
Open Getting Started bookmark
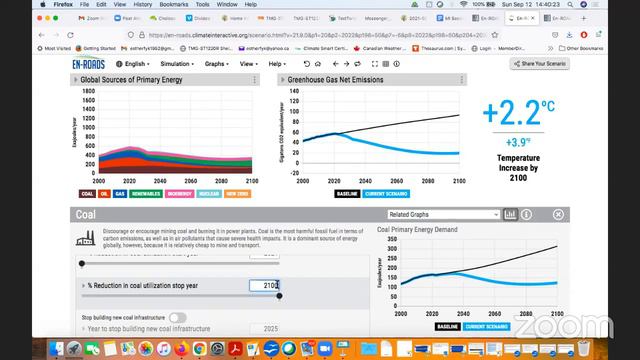96,48
